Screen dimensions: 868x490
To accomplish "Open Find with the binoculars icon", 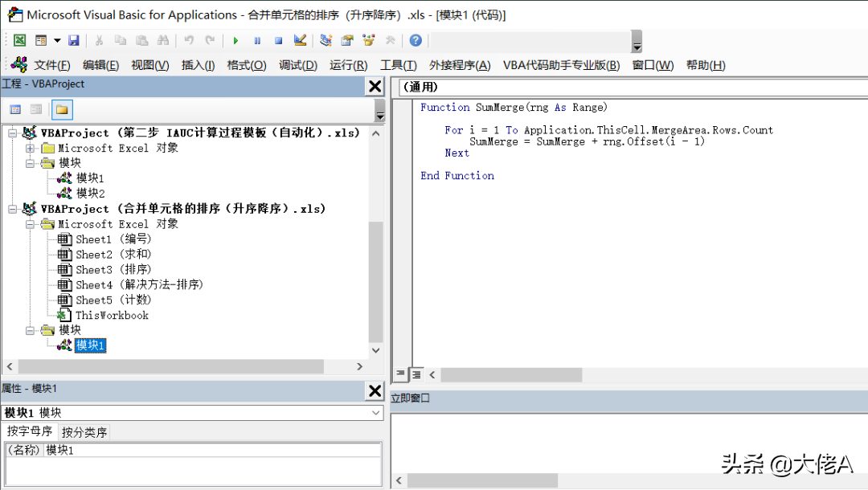I will tap(162, 40).
